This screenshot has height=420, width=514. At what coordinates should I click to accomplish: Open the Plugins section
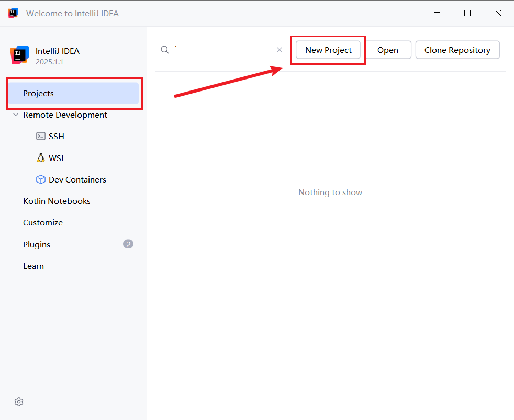click(x=37, y=244)
